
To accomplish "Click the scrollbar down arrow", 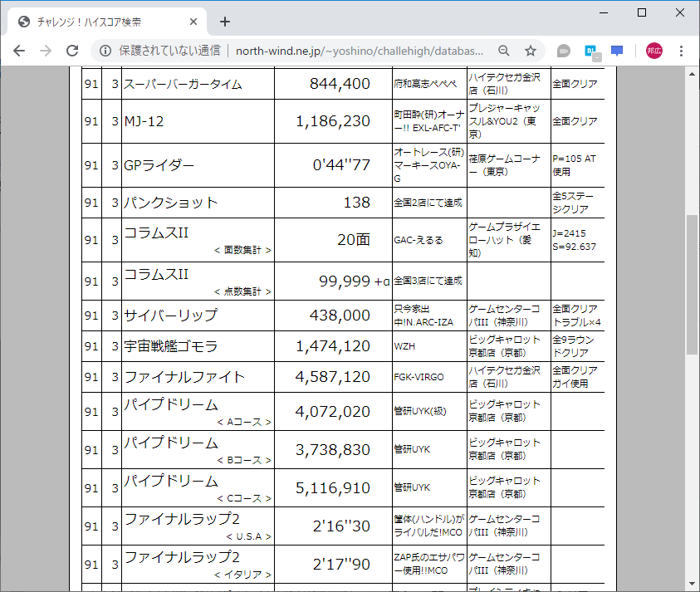I will point(692,585).
